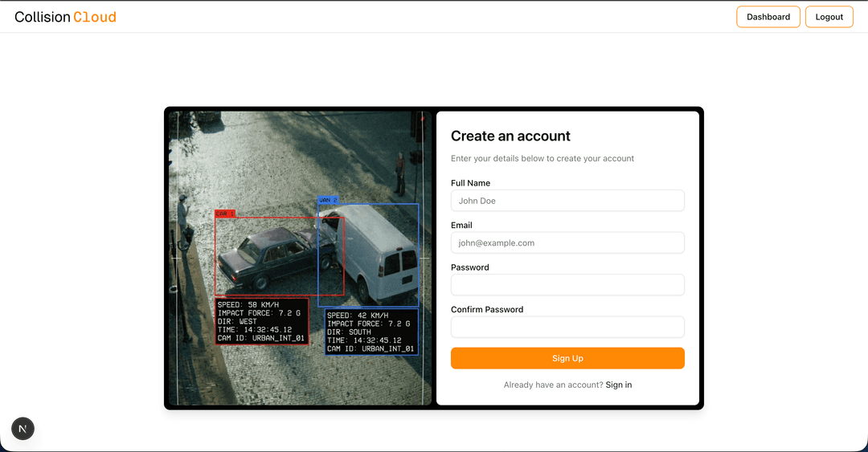Screen dimensions: 868x452
Task: Follow the Sign in link
Action: click(x=618, y=385)
